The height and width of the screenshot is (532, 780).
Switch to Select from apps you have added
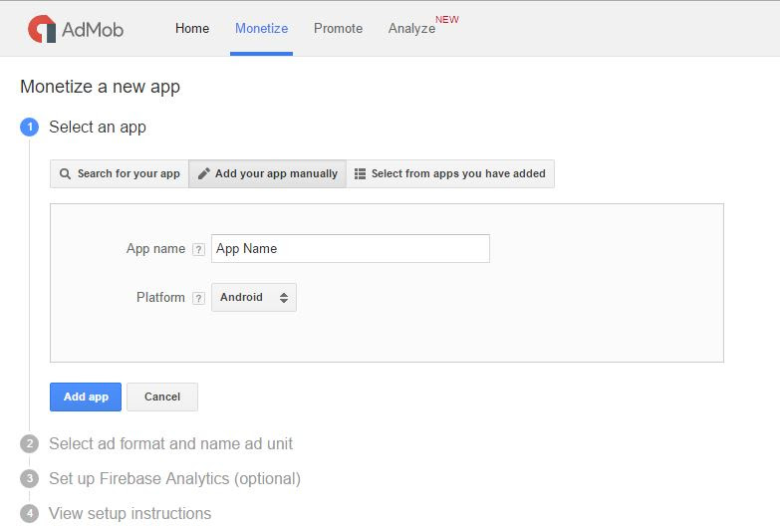pos(450,173)
